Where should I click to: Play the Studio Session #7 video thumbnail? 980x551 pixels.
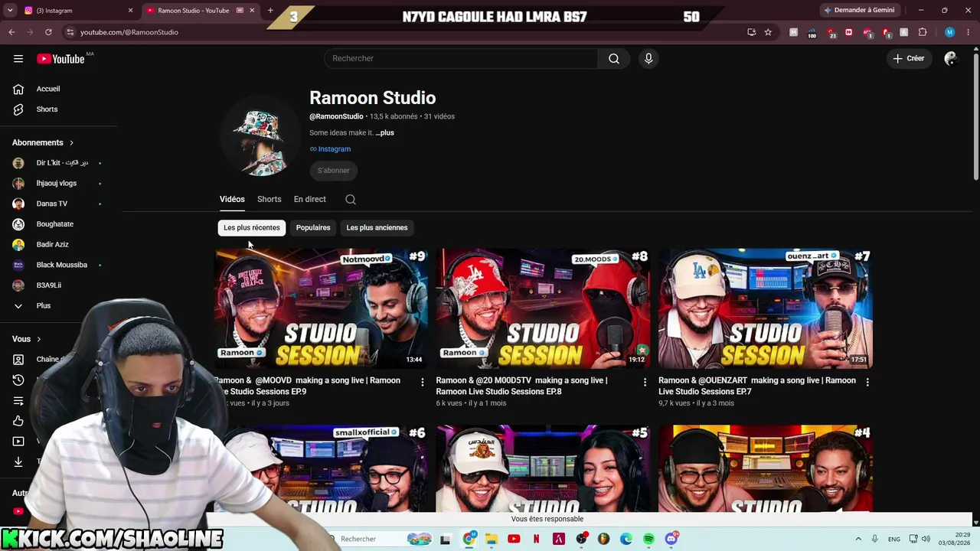click(x=766, y=308)
